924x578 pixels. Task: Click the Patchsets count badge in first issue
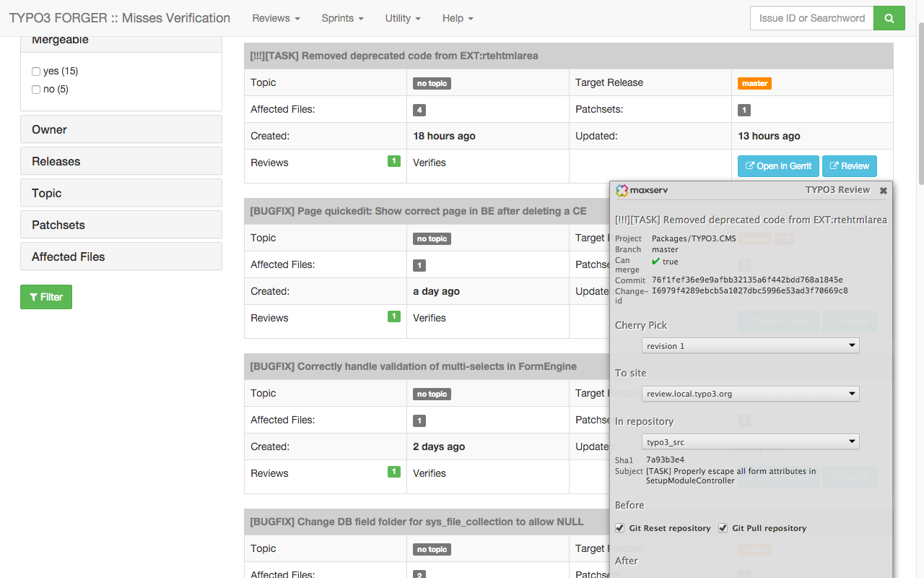point(744,111)
